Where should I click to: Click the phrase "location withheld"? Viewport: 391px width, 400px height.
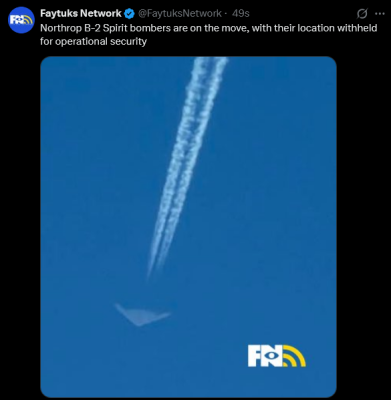click(x=337, y=28)
